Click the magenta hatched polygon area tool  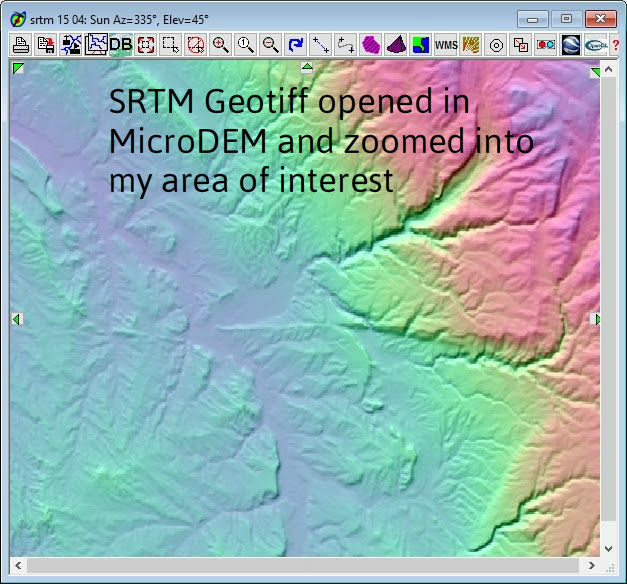click(371, 45)
